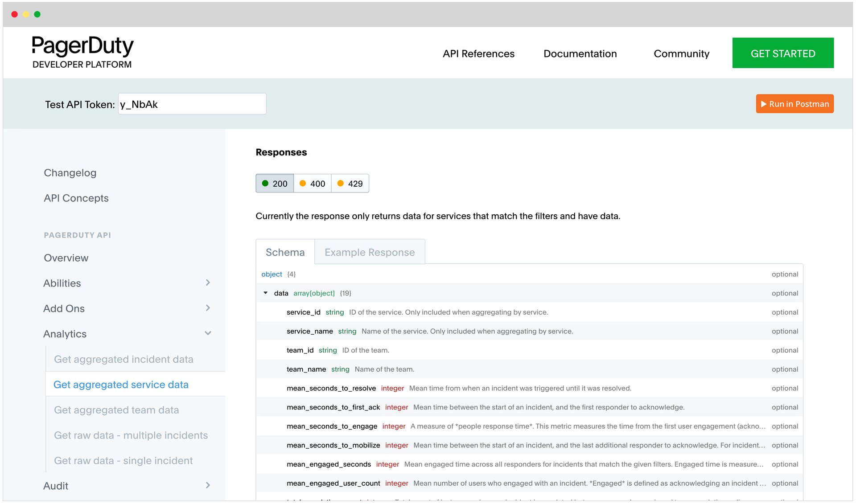Click the chevron icon next to Audit
Image resolution: width=856 pixels, height=504 pixels.
(208, 485)
